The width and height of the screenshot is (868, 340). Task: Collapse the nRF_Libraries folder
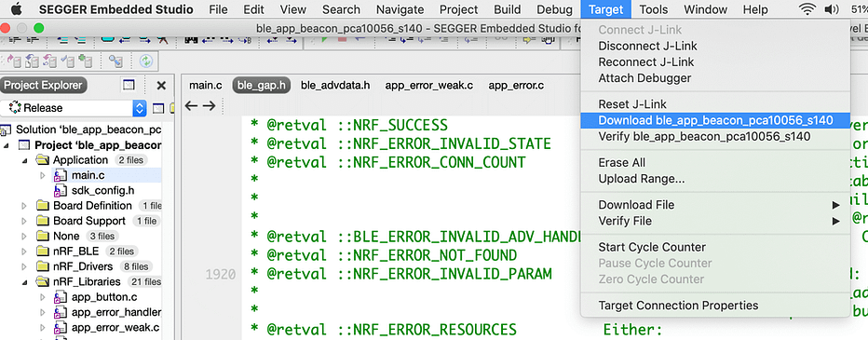coord(24,282)
